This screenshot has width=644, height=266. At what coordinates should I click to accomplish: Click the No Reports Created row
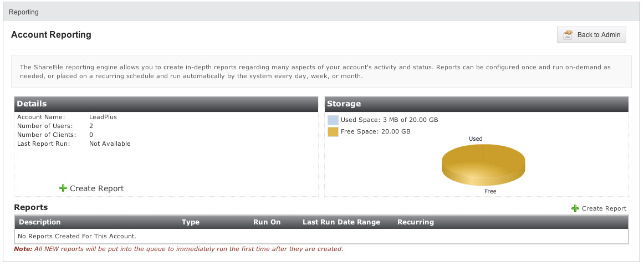pyautogui.click(x=321, y=236)
